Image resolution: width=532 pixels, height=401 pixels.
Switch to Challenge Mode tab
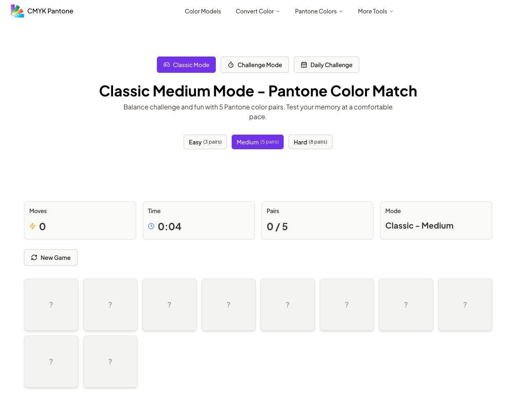[x=255, y=65]
